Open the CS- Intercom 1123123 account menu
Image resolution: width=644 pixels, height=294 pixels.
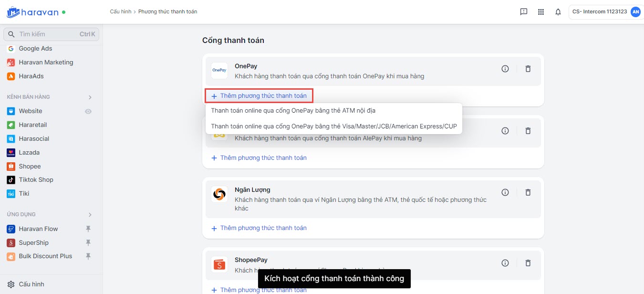(x=605, y=12)
